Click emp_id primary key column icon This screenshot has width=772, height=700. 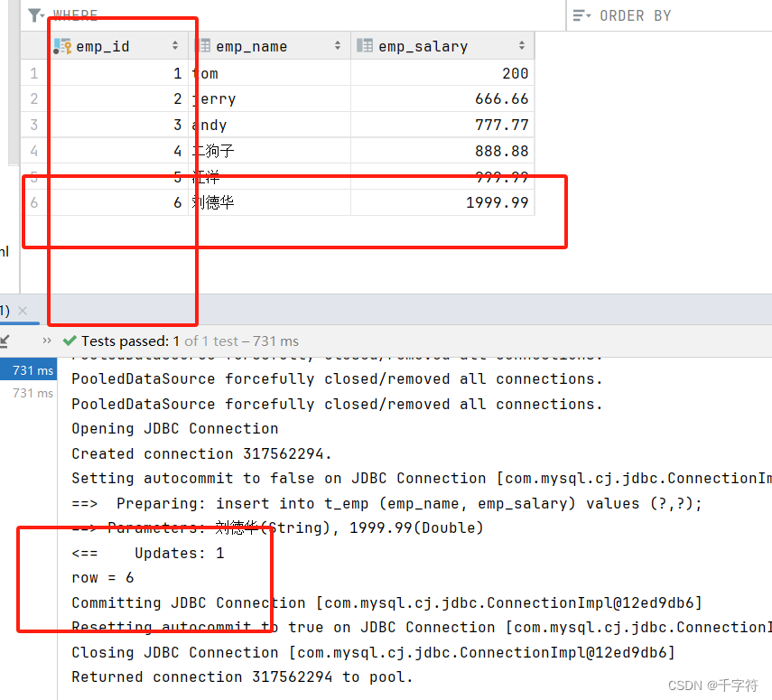click(62, 46)
